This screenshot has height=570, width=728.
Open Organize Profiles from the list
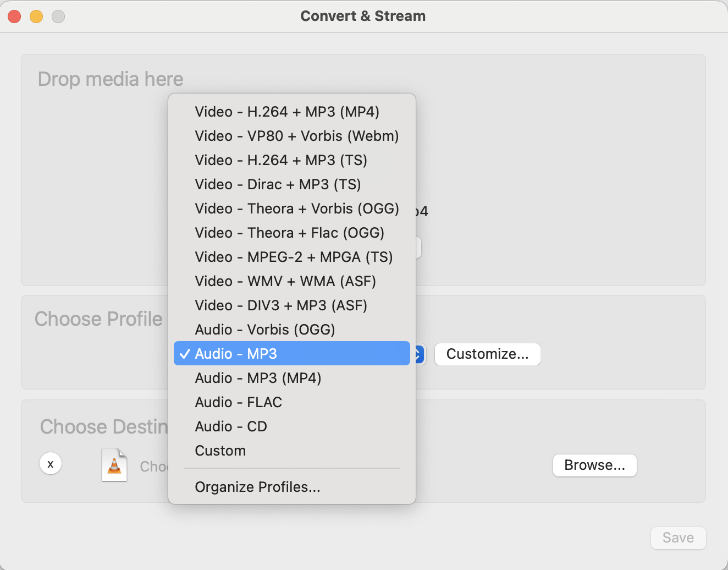(x=257, y=487)
